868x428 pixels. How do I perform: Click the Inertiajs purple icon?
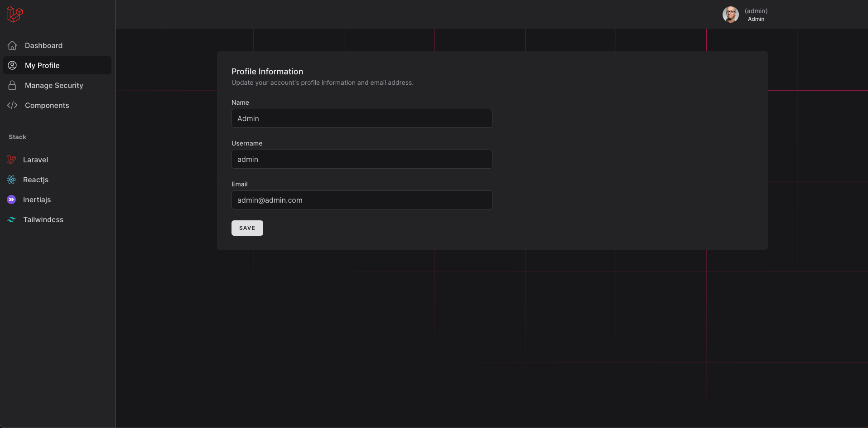coord(11,199)
